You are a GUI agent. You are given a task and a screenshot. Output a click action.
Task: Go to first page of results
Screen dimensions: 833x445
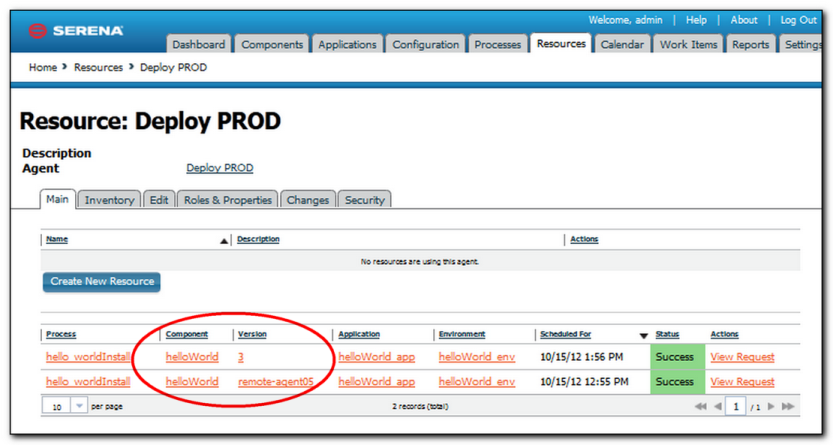(701, 407)
